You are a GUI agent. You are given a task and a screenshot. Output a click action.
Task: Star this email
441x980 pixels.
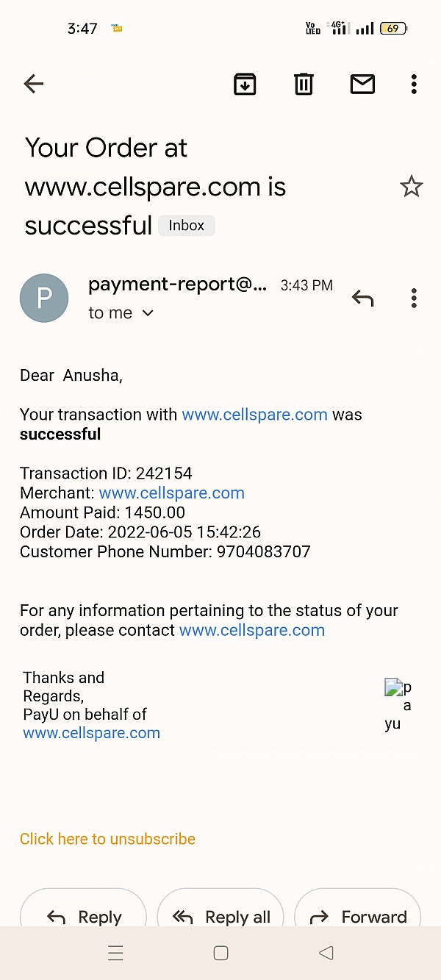(411, 187)
